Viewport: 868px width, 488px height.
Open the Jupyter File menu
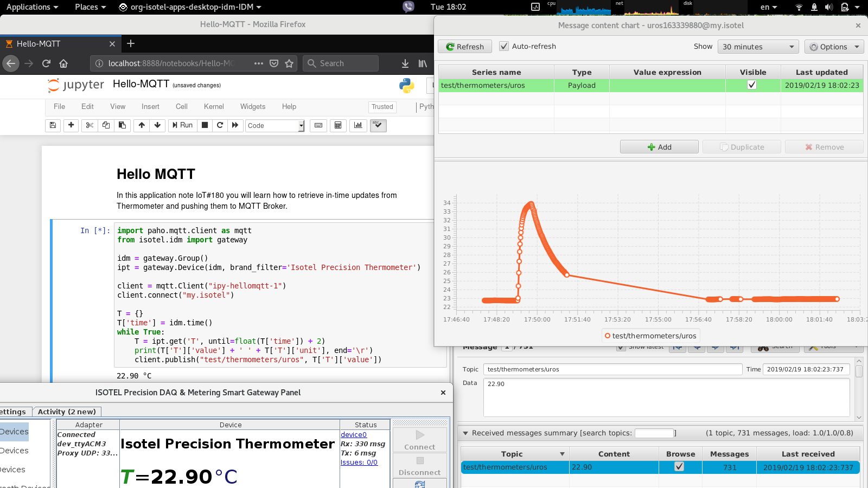click(59, 106)
